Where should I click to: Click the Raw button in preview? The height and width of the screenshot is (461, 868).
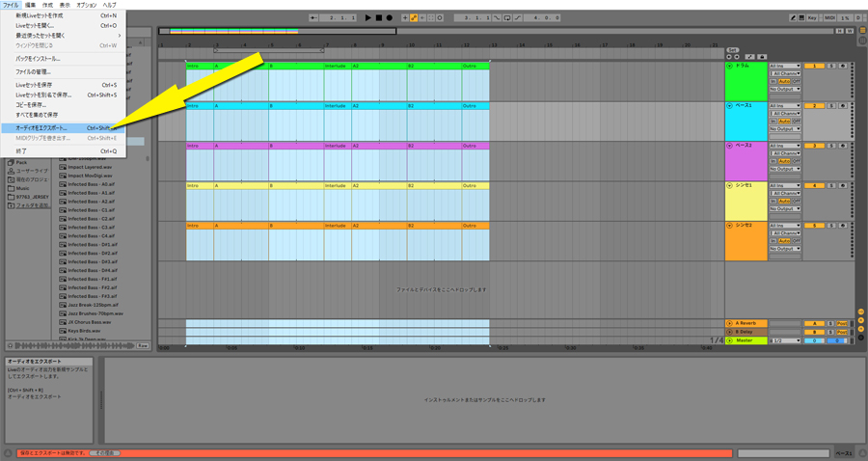(143, 345)
